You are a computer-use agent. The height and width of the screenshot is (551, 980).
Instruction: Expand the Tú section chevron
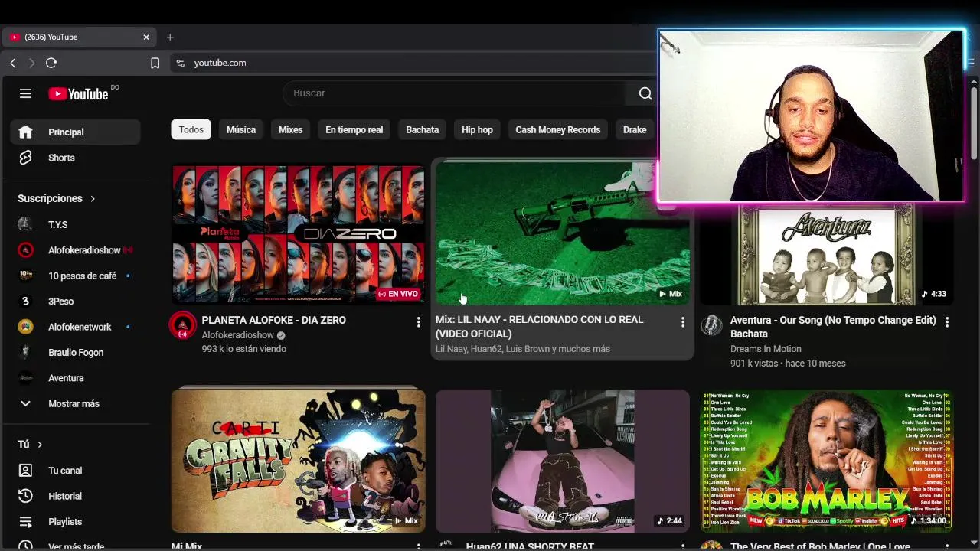(40, 445)
